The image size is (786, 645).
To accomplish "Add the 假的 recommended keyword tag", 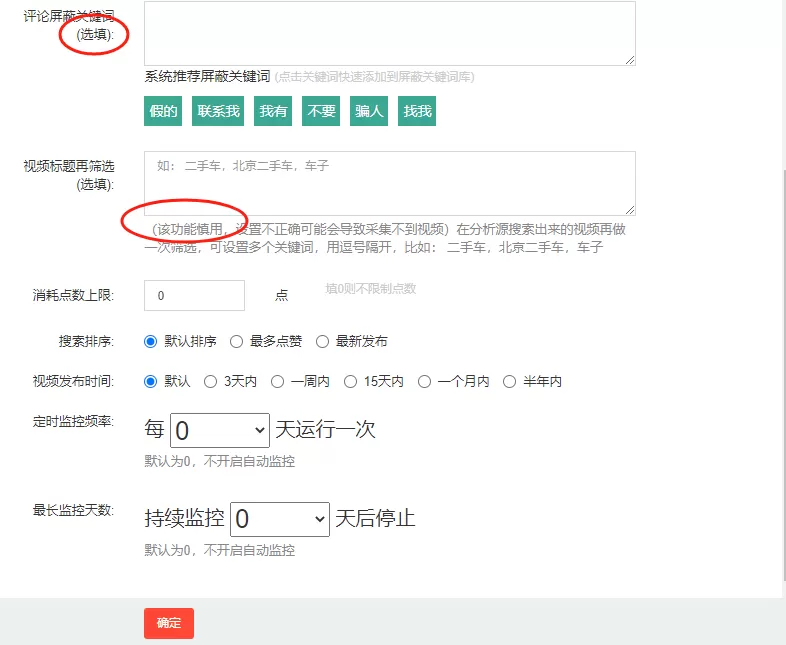I will pyautogui.click(x=164, y=111).
